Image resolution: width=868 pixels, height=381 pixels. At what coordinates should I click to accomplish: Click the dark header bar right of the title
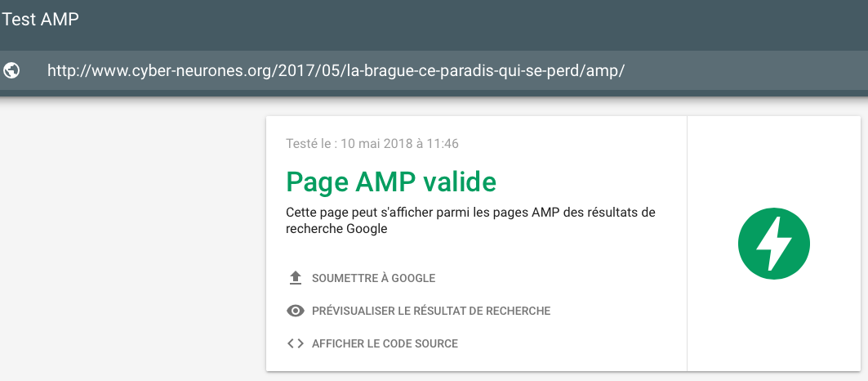pyautogui.click(x=490, y=20)
